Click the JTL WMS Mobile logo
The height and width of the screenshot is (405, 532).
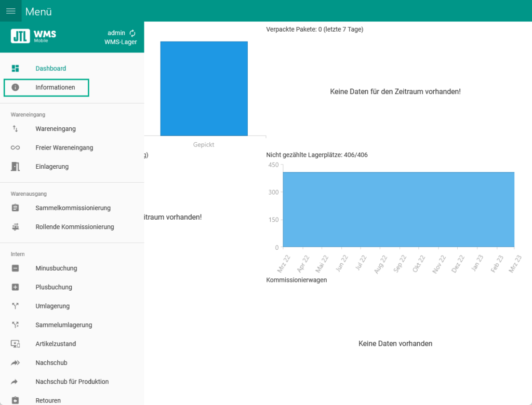tap(33, 36)
